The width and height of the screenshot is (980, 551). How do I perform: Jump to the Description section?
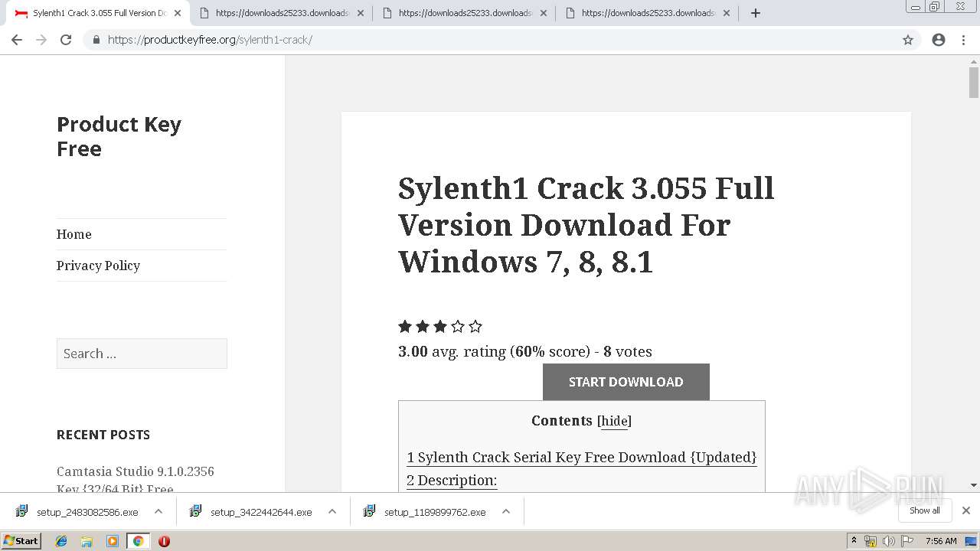(x=452, y=480)
